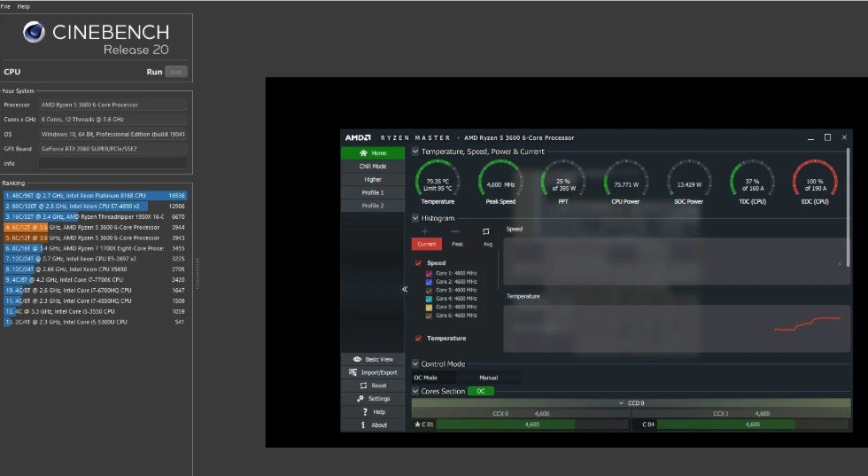Toggle the Speed histogram checkbox

pos(418,263)
